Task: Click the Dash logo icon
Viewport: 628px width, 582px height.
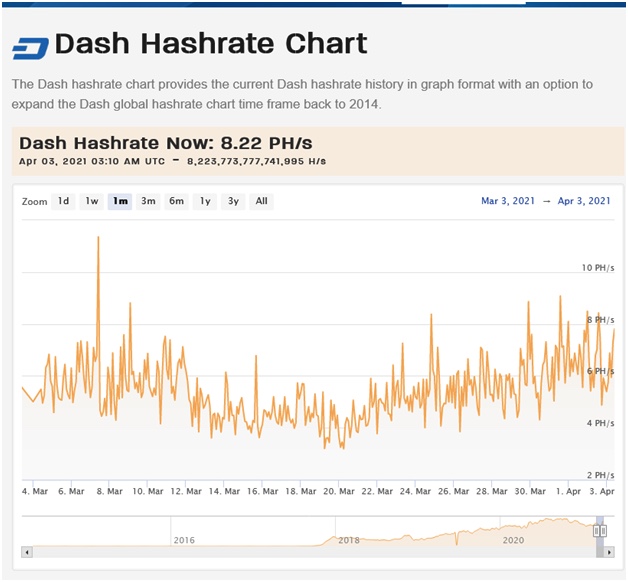Action: point(30,48)
